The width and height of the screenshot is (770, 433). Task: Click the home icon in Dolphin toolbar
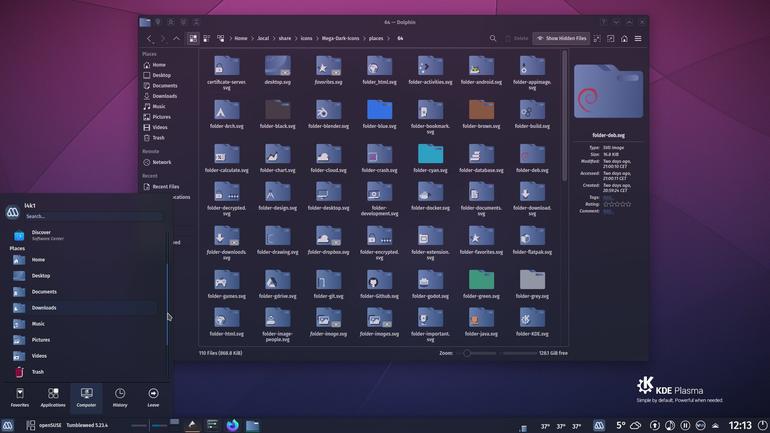point(624,38)
